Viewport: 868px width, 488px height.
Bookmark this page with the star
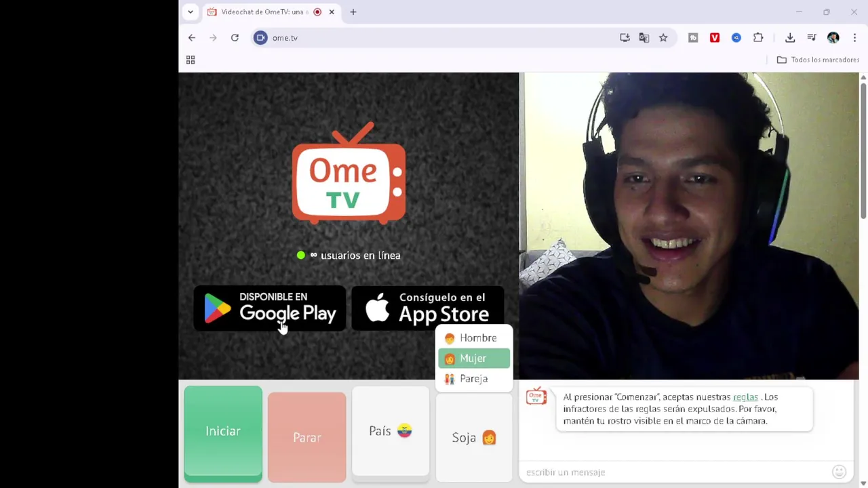coord(663,38)
